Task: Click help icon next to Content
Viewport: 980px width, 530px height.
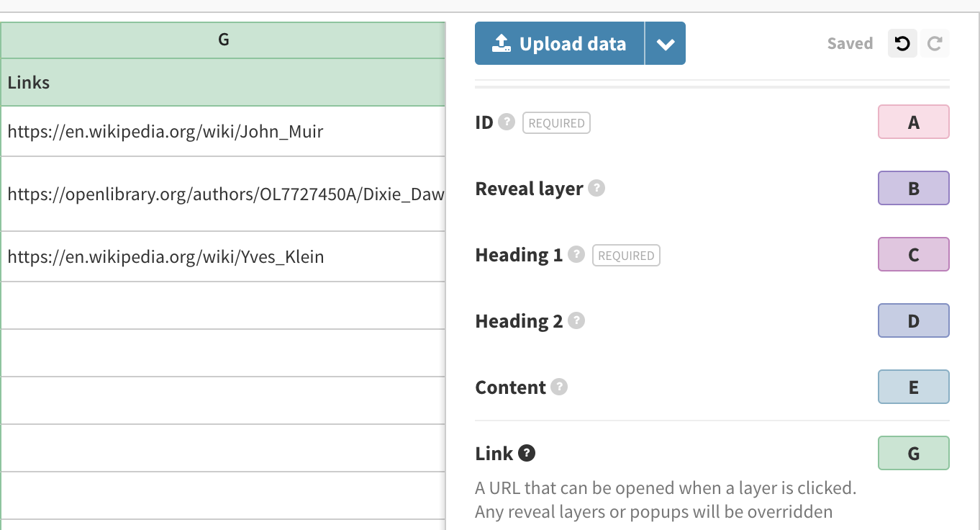Action: tap(559, 387)
